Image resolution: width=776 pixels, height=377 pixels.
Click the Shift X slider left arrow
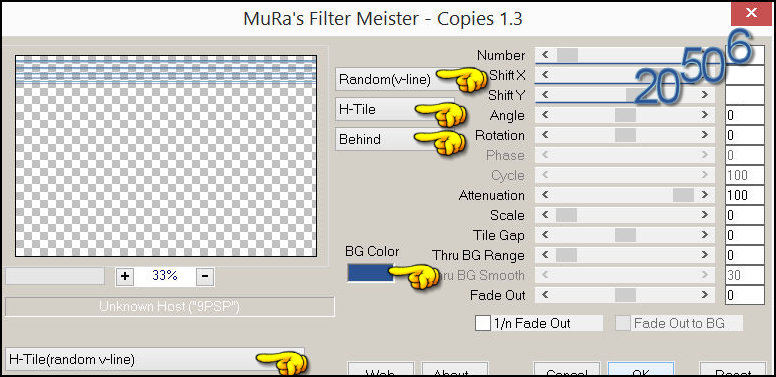tap(545, 75)
